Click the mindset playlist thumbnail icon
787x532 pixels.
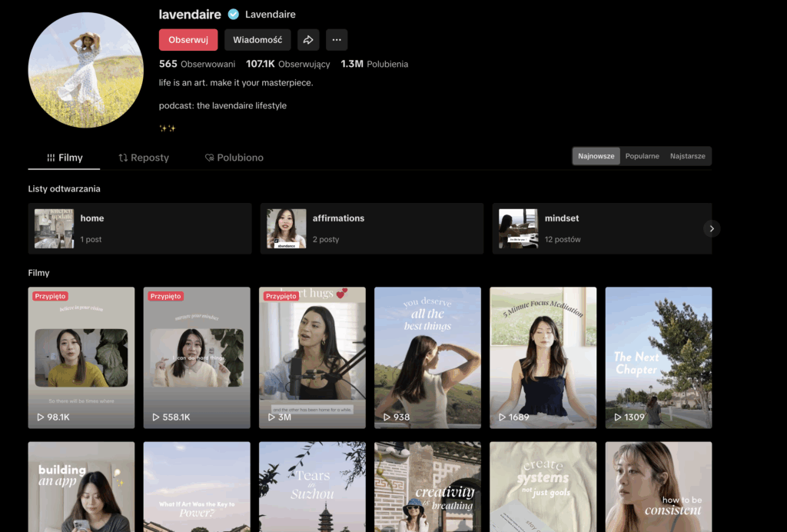click(x=518, y=228)
